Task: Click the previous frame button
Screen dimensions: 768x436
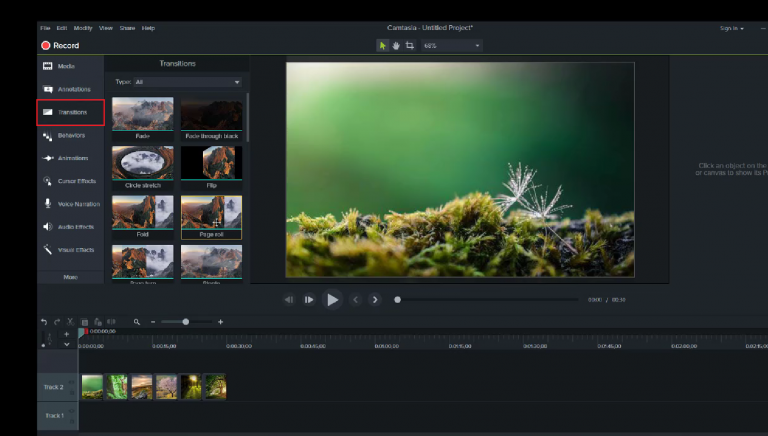Action: pyautogui.click(x=289, y=299)
